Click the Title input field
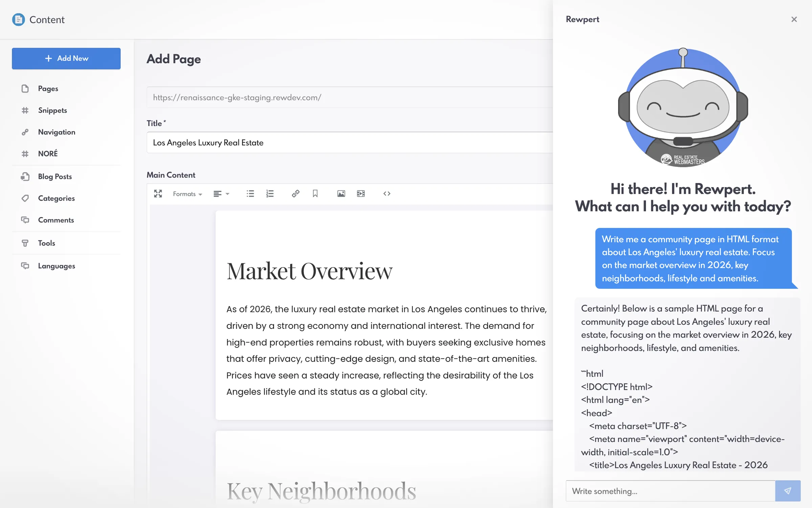 pos(350,143)
